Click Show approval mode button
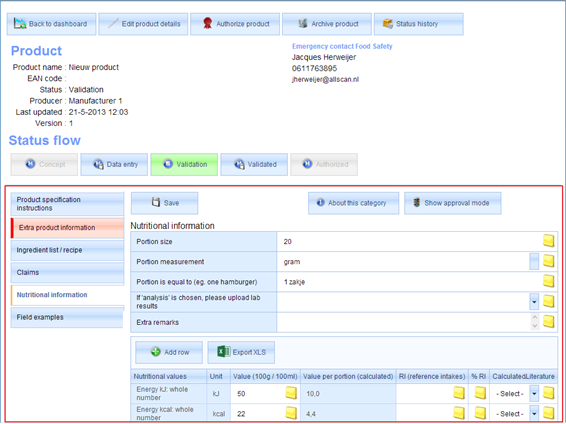This screenshot has width=566, height=424. pos(453,203)
